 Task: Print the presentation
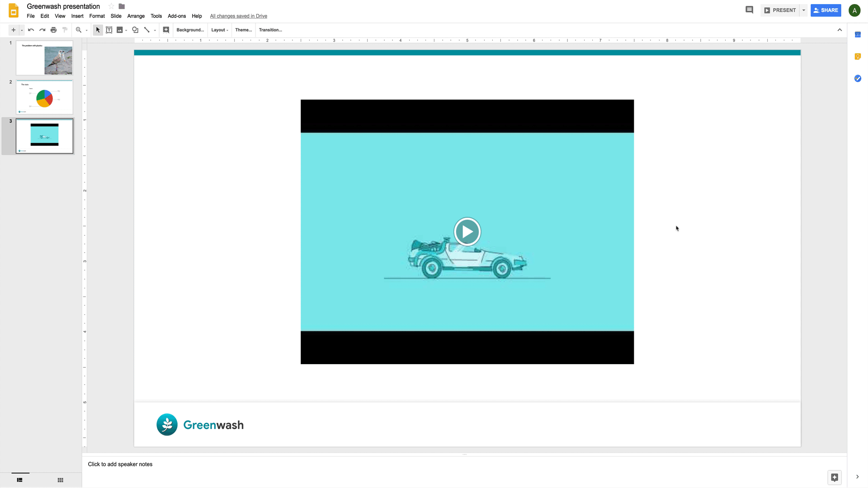click(53, 30)
